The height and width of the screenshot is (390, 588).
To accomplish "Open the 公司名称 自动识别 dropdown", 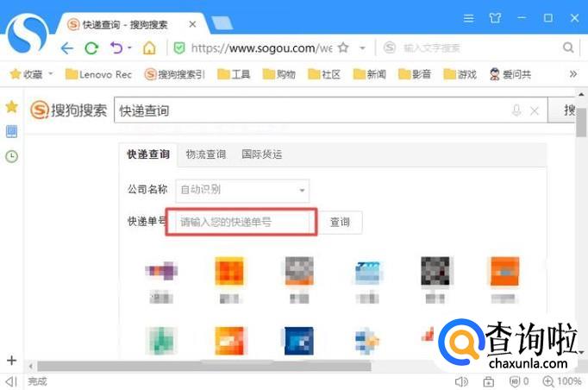I will point(242,191).
